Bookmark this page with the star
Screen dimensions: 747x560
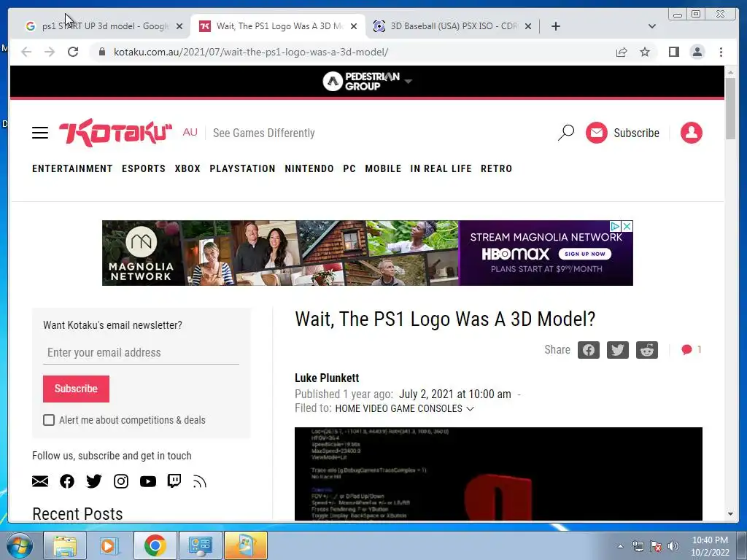pyautogui.click(x=645, y=52)
